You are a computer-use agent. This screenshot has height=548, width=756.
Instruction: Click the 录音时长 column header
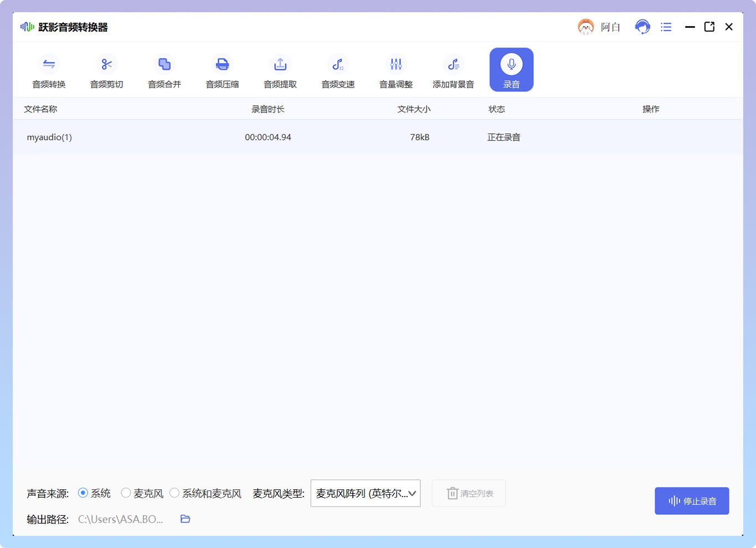268,109
